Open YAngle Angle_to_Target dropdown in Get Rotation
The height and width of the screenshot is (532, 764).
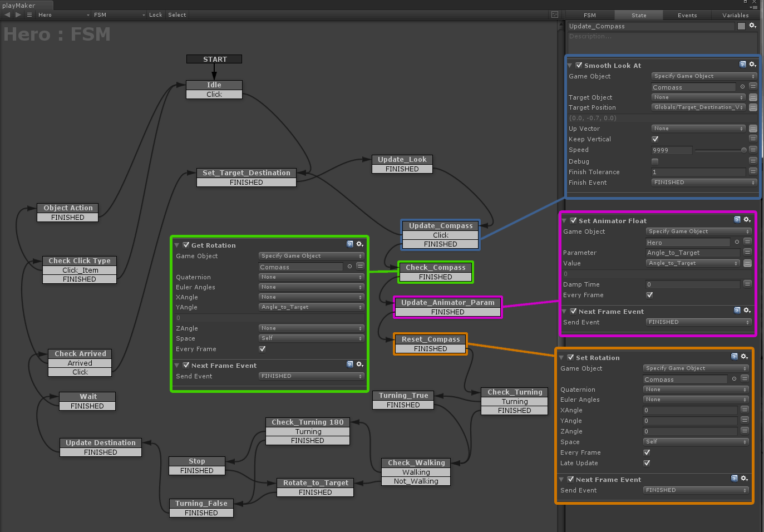(x=311, y=307)
